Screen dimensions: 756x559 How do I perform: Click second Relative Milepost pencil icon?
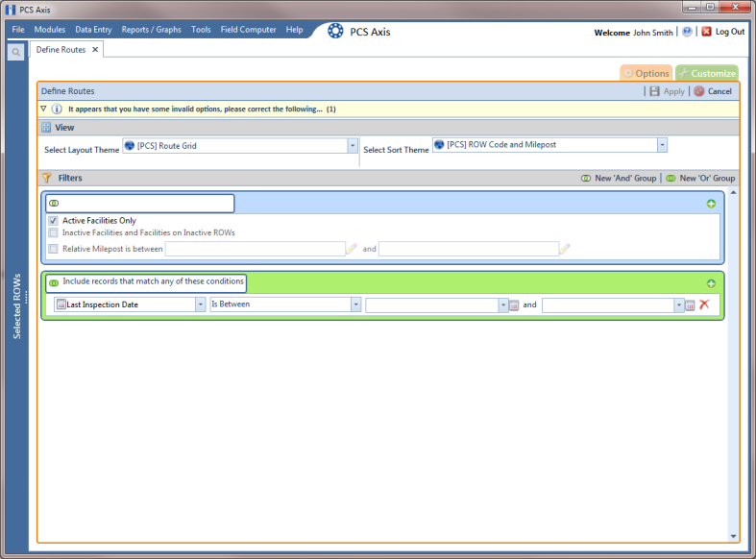[565, 249]
